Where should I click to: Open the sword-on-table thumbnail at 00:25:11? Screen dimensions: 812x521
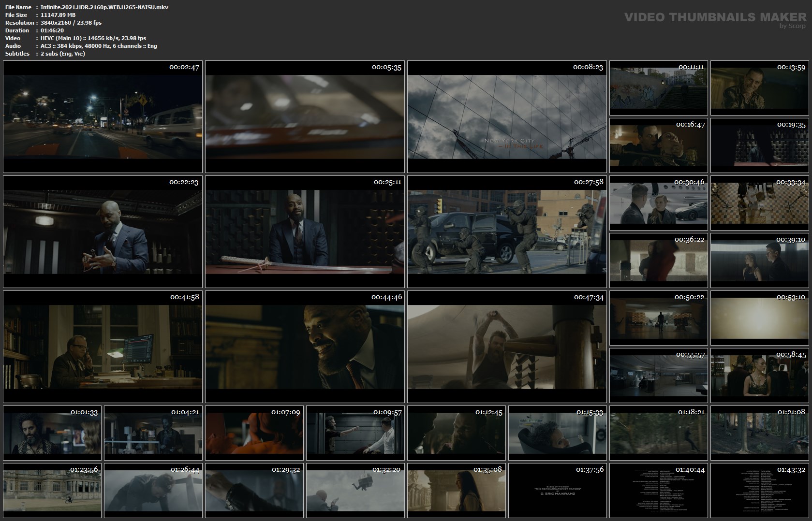(x=305, y=232)
